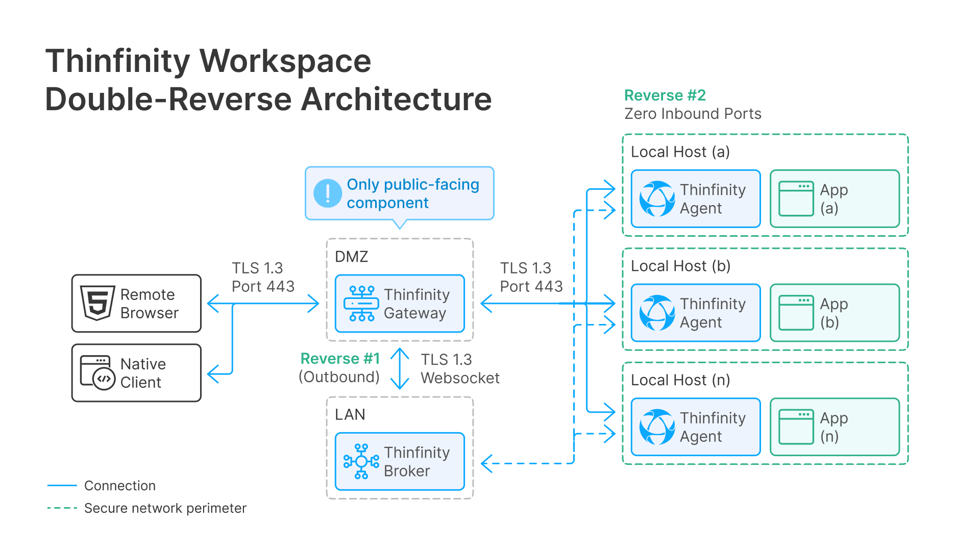The height and width of the screenshot is (551, 980).
Task: Click the 'LAN' label
Action: (350, 414)
